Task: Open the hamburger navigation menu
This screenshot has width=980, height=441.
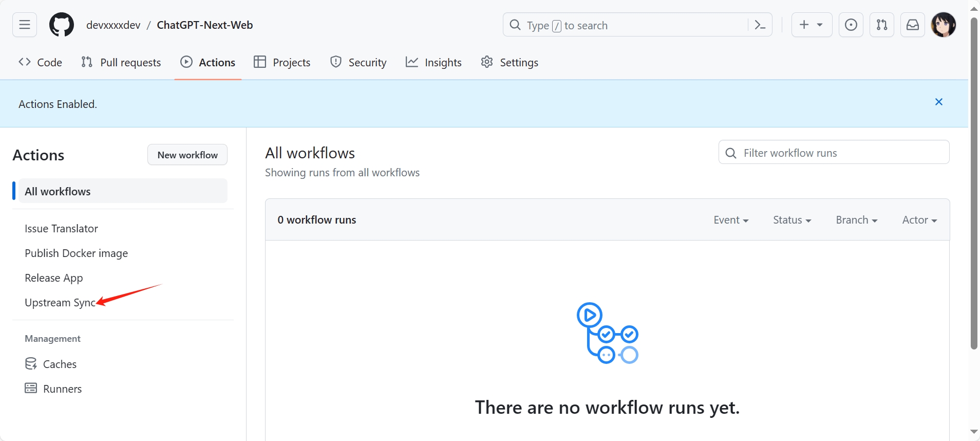Action: [x=25, y=25]
